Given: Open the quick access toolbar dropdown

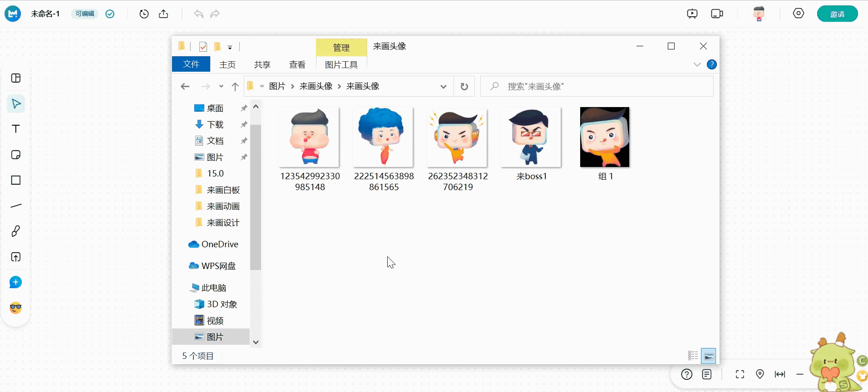Looking at the screenshot, I should 230,47.
